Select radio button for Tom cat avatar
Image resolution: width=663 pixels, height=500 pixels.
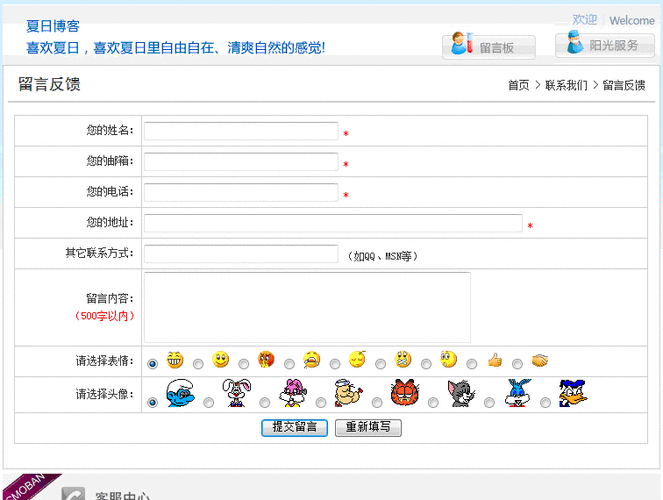point(433,402)
